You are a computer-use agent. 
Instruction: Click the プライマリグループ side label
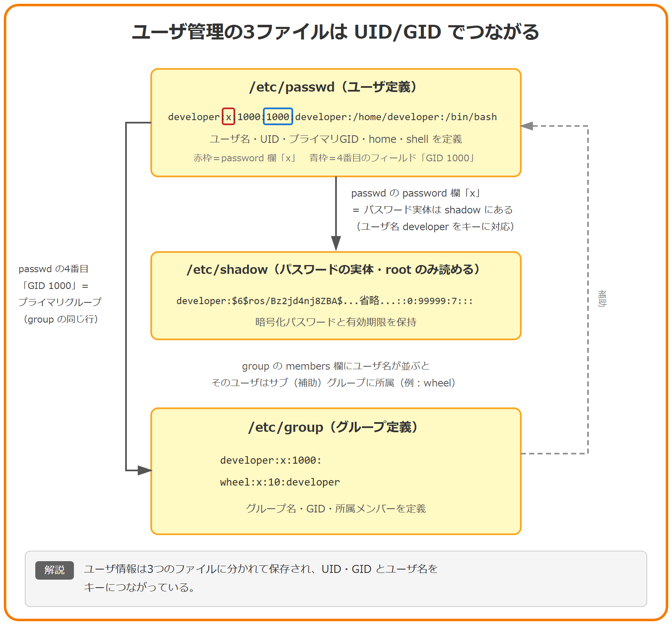tap(60, 302)
